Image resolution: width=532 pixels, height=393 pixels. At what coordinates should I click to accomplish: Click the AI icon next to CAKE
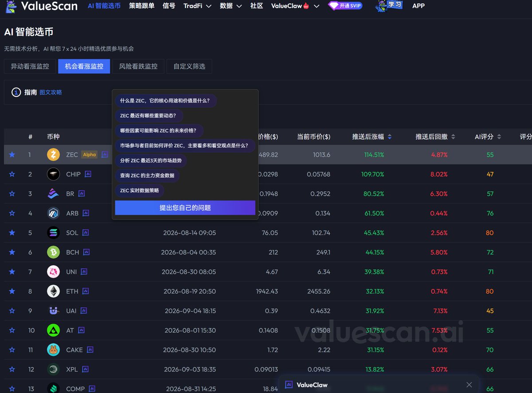point(90,350)
